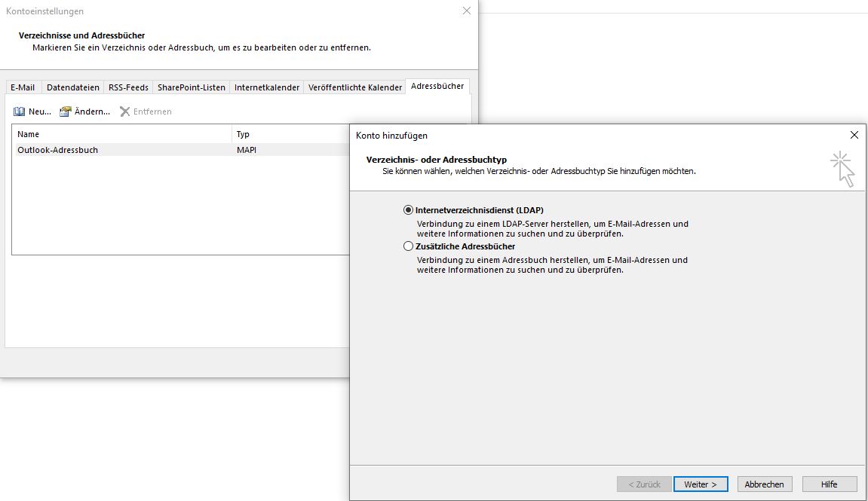Click the Weiter button
The width and height of the screenshot is (868, 501).
click(700, 484)
